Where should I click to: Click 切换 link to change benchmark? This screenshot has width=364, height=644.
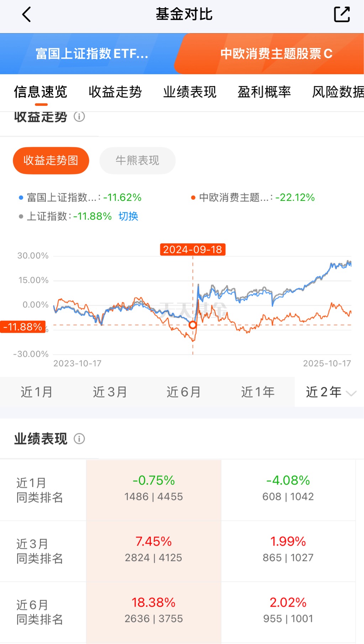tap(128, 216)
